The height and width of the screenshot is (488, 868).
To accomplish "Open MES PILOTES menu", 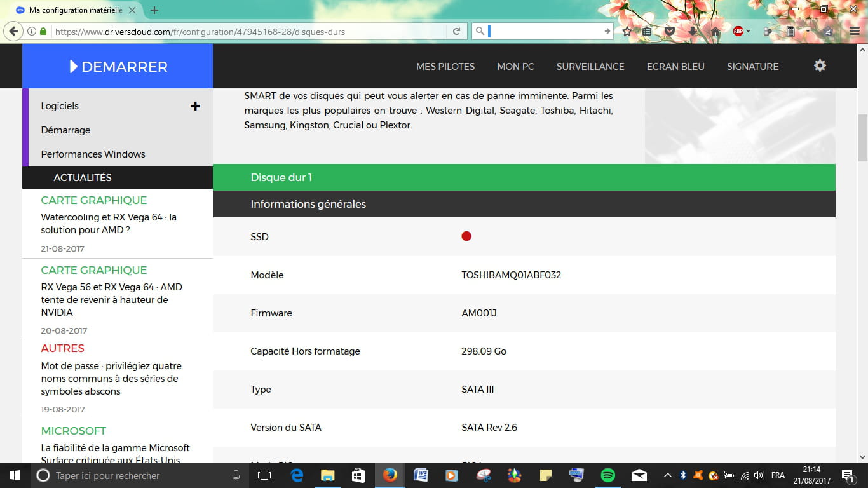I will click(x=445, y=66).
